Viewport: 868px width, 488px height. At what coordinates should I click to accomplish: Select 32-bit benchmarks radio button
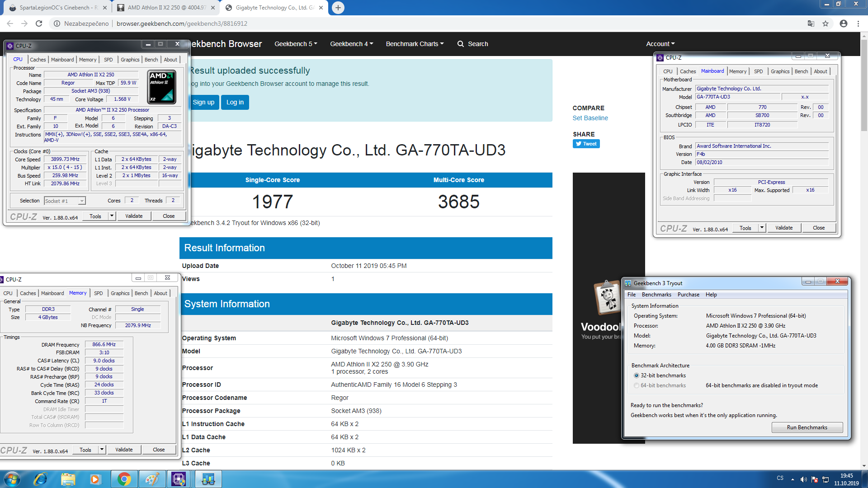pyautogui.click(x=637, y=375)
